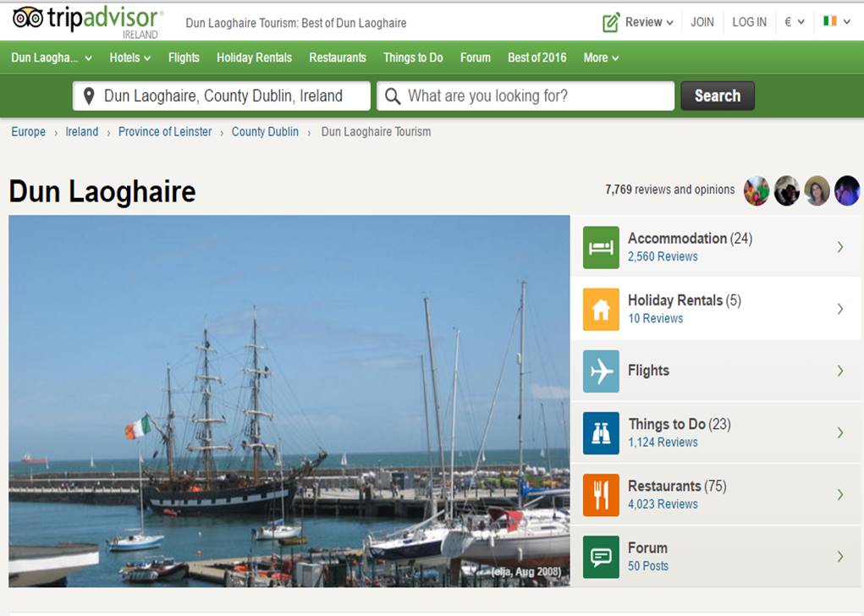
Task: Open Best of 2016 in the navigation bar
Action: [x=537, y=58]
